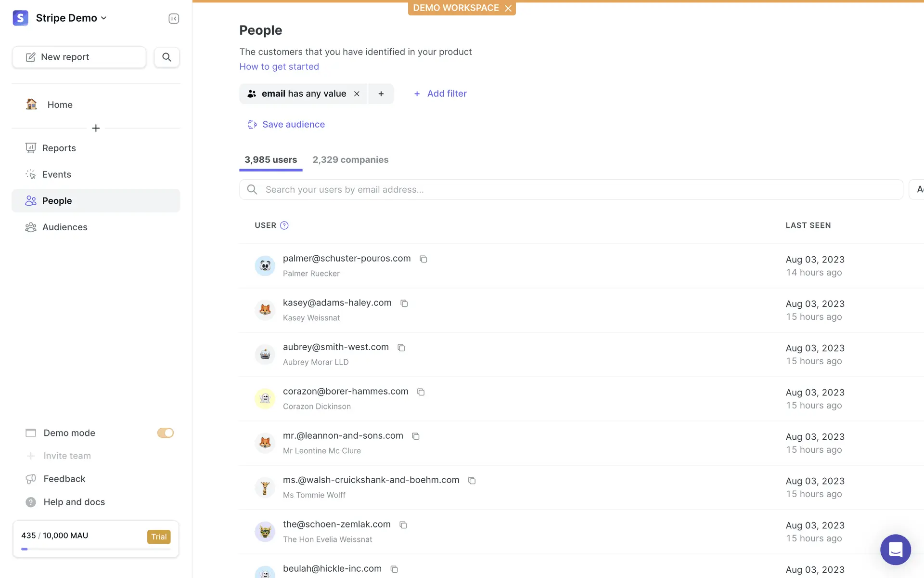Copy kasey@adams-haley.com email icon
The height and width of the screenshot is (578, 924).
[x=404, y=303]
